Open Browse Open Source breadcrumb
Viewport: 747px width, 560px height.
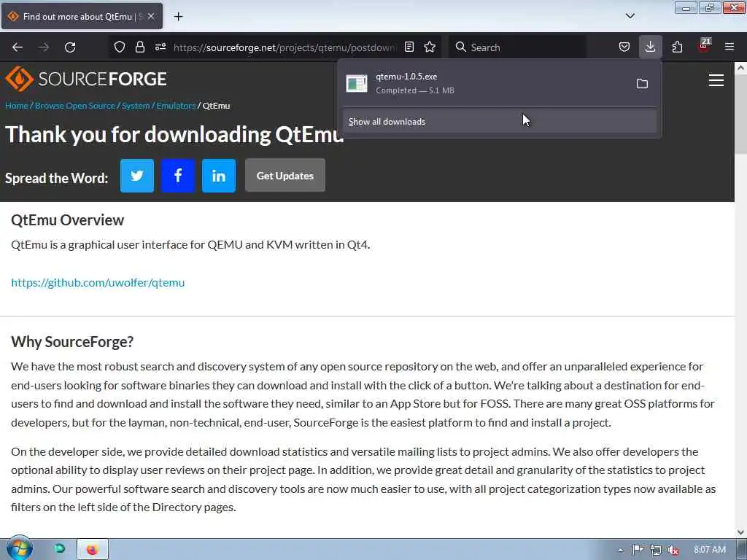pyautogui.click(x=75, y=106)
